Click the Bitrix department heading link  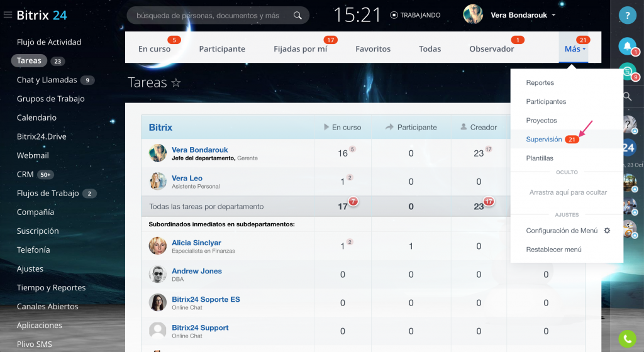click(x=160, y=127)
